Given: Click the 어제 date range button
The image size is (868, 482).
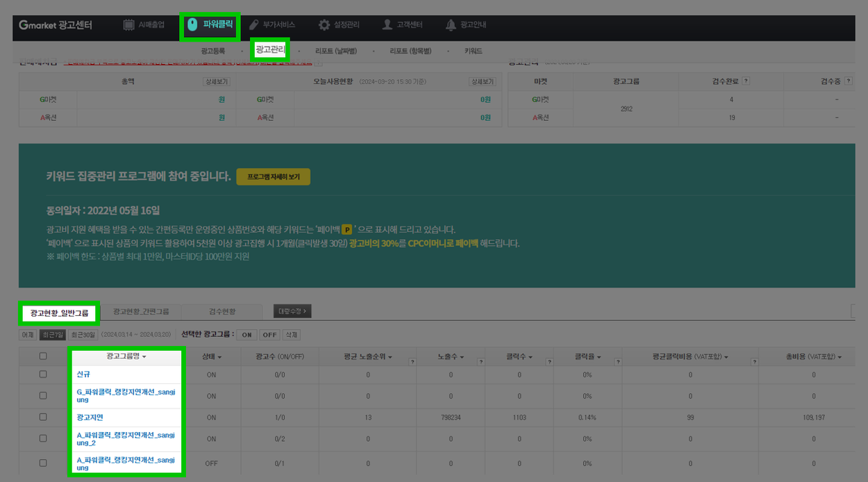Looking at the screenshot, I should 28,335.
